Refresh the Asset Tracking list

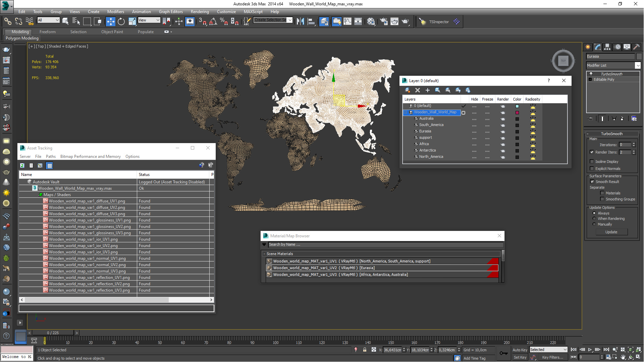point(22,166)
